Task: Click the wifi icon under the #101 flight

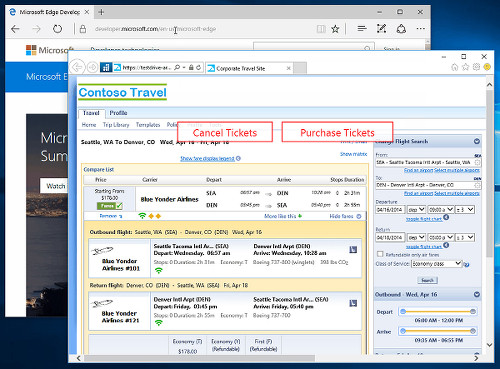Action: coord(159,271)
